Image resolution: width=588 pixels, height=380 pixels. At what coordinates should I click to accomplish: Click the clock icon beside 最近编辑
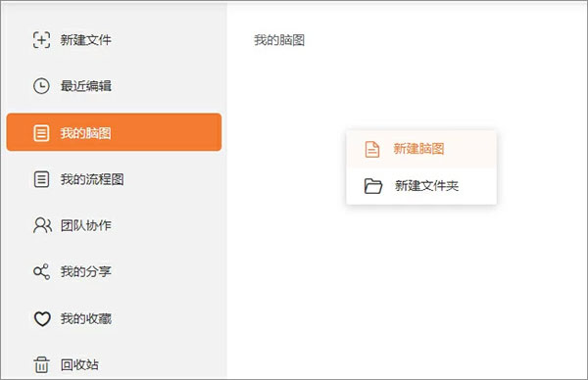pos(41,86)
